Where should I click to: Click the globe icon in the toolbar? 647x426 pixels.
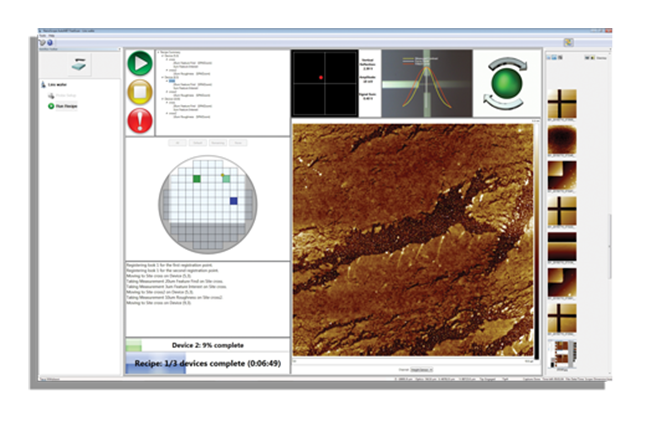coord(50,43)
